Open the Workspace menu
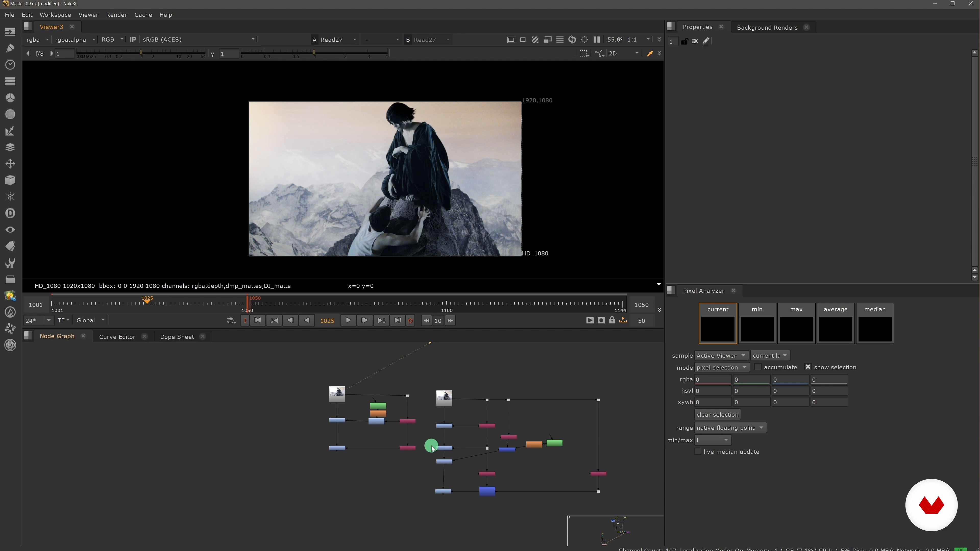 [x=55, y=15]
